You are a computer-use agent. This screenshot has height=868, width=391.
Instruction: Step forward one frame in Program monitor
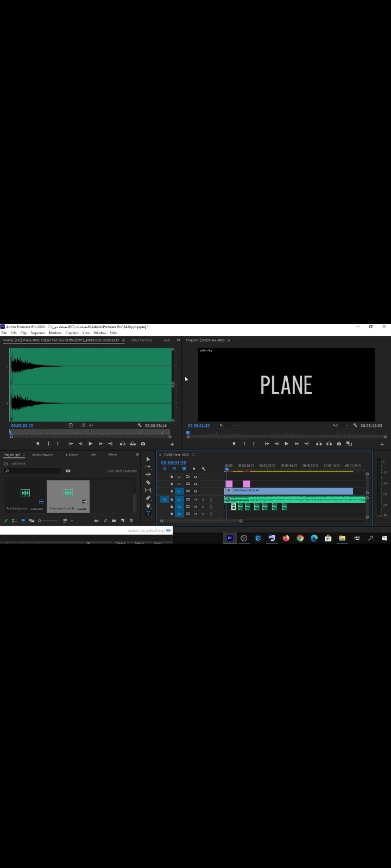[x=297, y=444]
